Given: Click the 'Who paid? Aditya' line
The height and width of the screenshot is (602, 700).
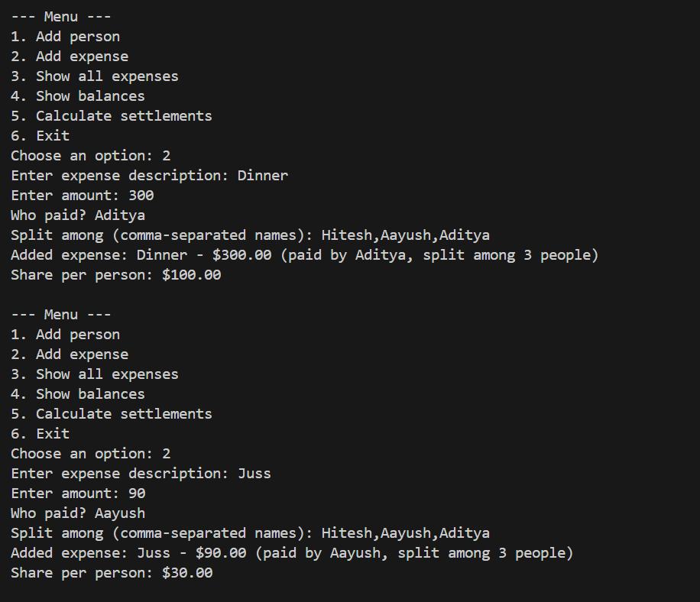Looking at the screenshot, I should [77, 215].
